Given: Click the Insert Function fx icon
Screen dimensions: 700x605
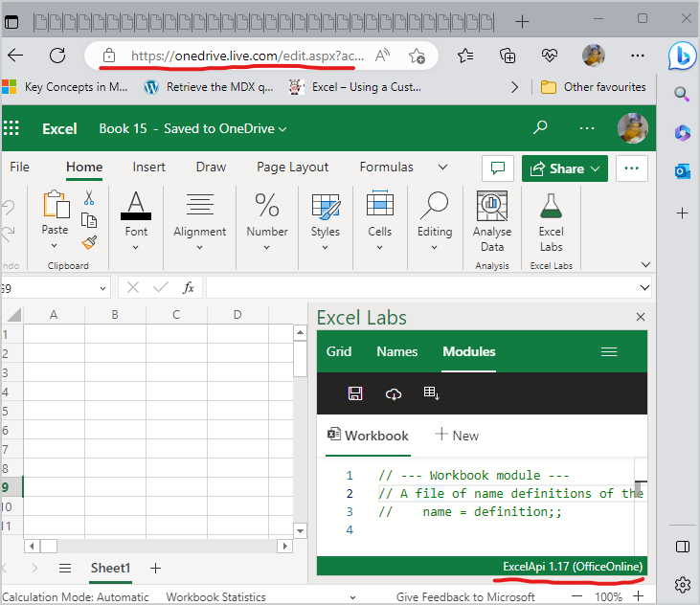Looking at the screenshot, I should (189, 287).
